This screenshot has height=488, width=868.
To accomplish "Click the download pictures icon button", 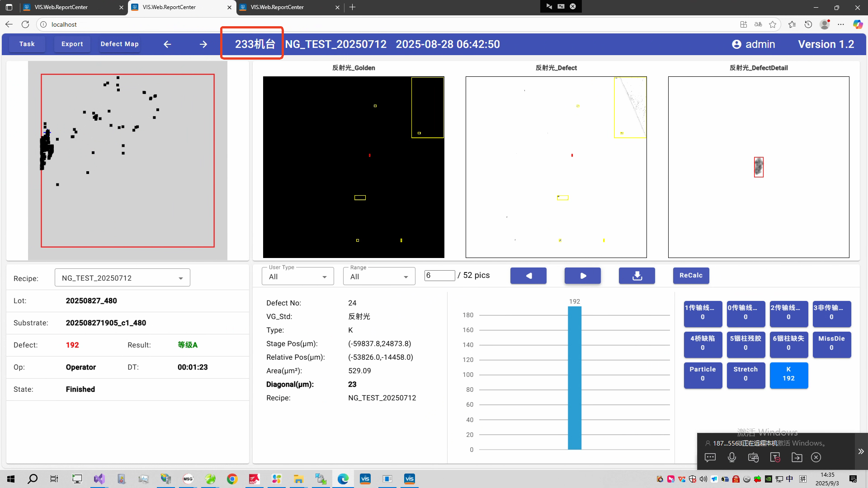I will point(637,276).
